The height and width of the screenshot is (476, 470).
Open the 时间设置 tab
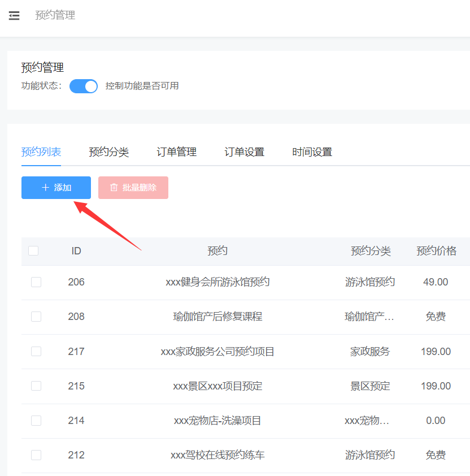[x=312, y=152]
